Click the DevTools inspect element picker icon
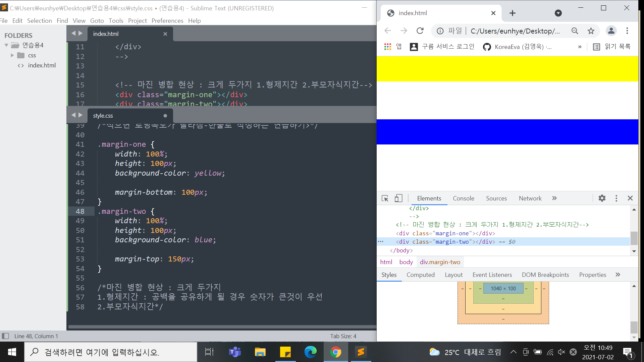 tap(385, 198)
